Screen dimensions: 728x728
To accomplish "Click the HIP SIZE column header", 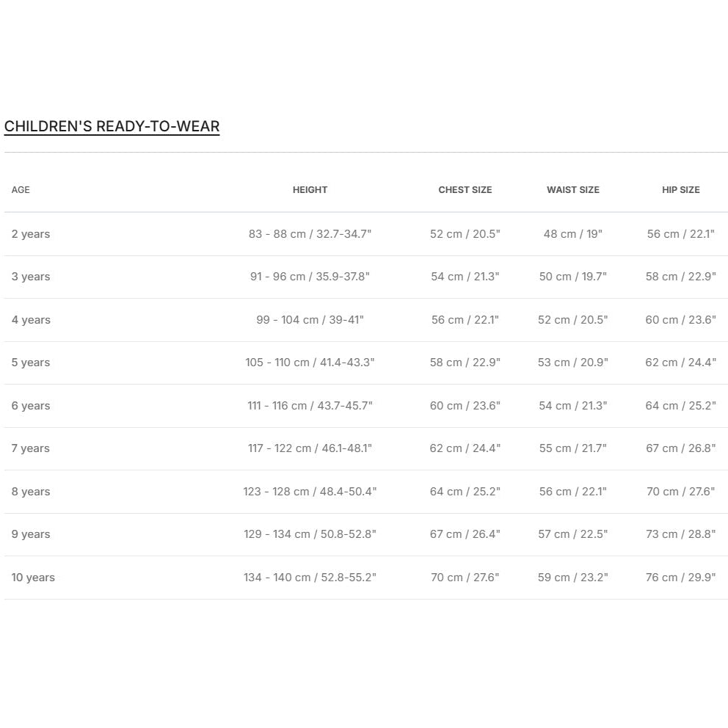I will (x=681, y=190).
